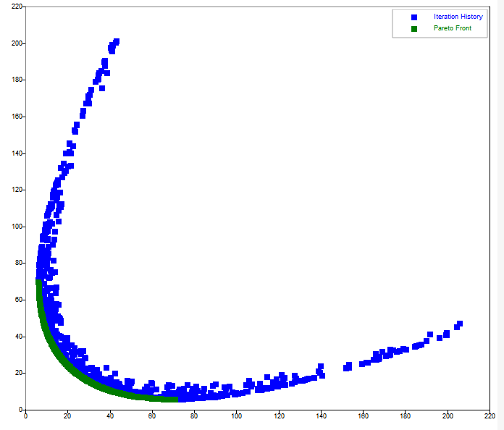The image size is (504, 430).
Task: Click the 180 tick label on x-axis
Action: pyautogui.click(x=406, y=417)
